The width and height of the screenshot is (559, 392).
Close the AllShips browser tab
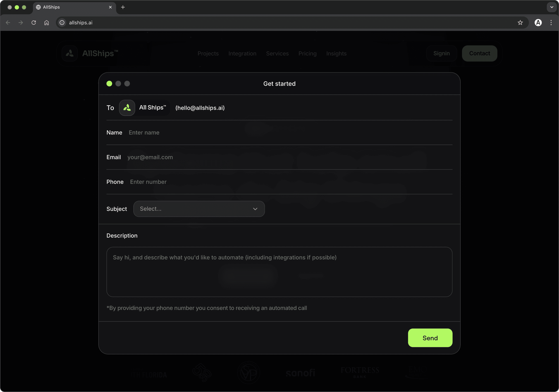tap(110, 7)
